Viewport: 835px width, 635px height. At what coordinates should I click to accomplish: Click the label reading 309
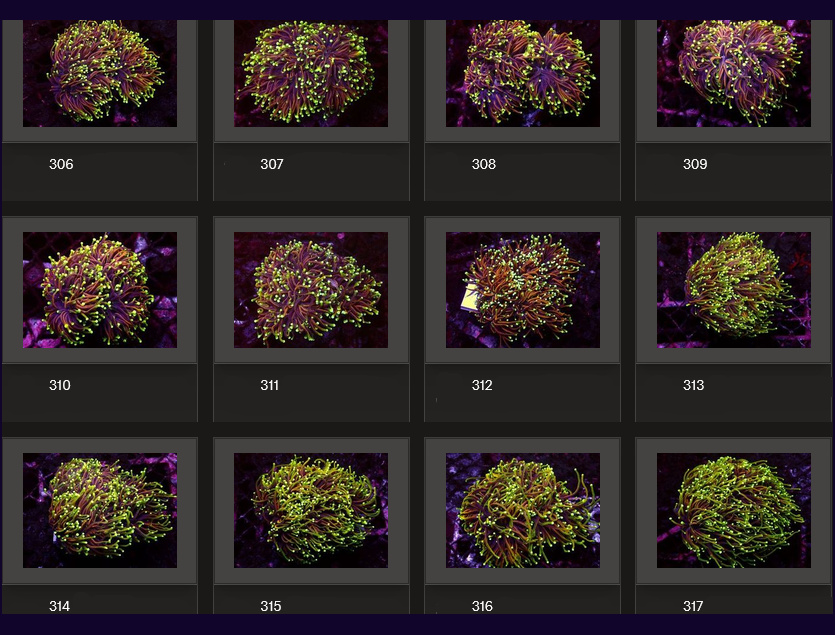[695, 164]
